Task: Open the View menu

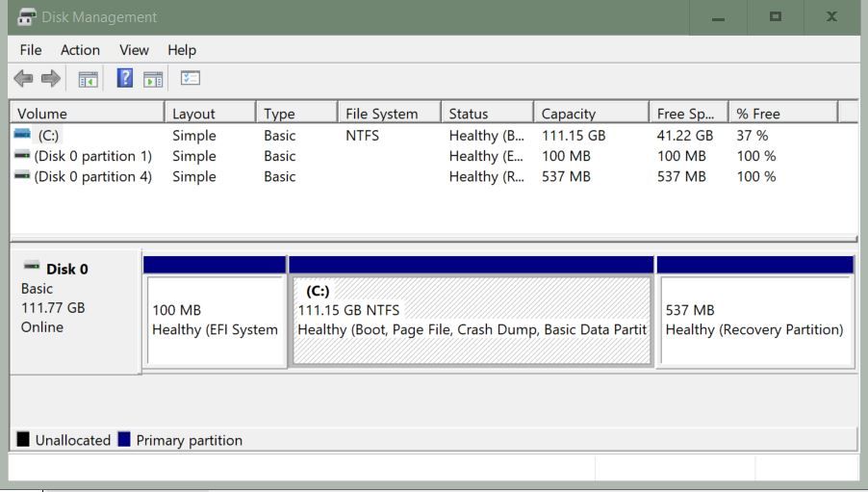Action: [134, 50]
